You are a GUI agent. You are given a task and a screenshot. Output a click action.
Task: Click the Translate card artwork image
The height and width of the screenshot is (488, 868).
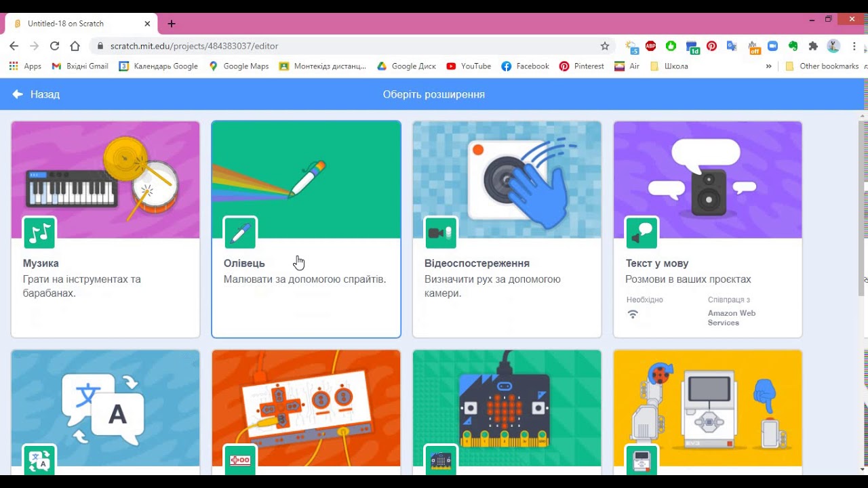click(106, 408)
